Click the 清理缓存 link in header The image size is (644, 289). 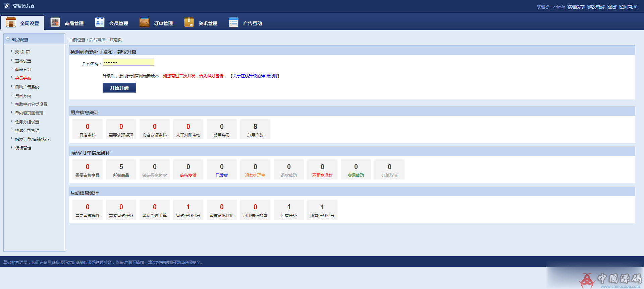(x=576, y=7)
